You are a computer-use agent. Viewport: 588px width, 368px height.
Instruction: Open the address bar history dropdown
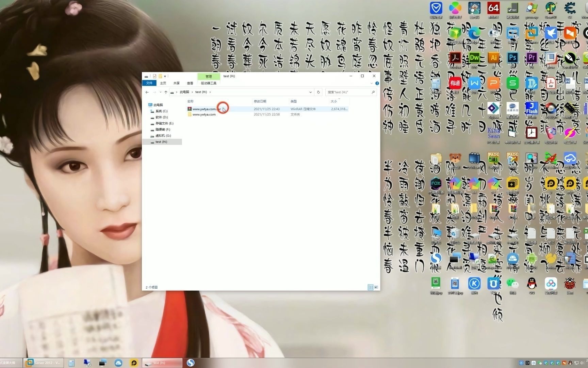[310, 92]
